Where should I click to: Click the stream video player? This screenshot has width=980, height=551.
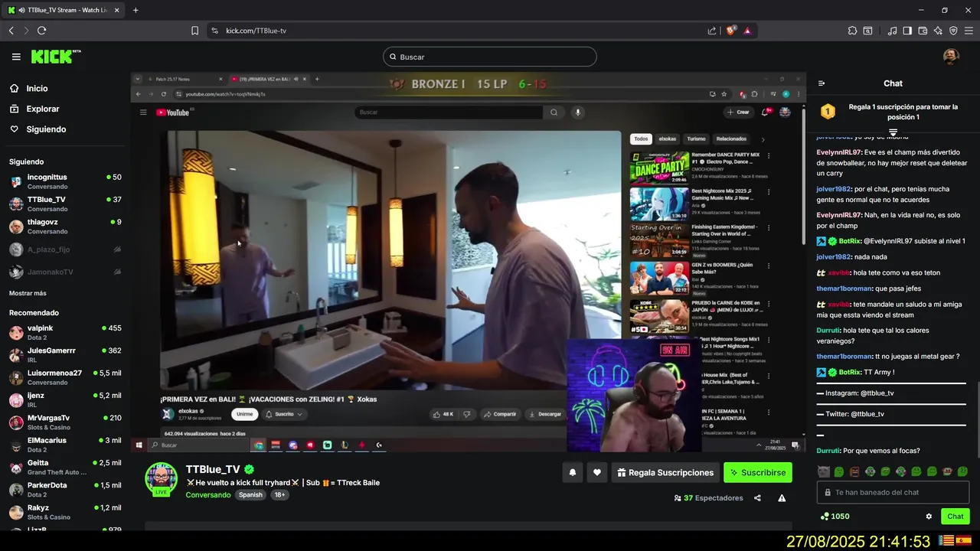pyautogui.click(x=468, y=262)
